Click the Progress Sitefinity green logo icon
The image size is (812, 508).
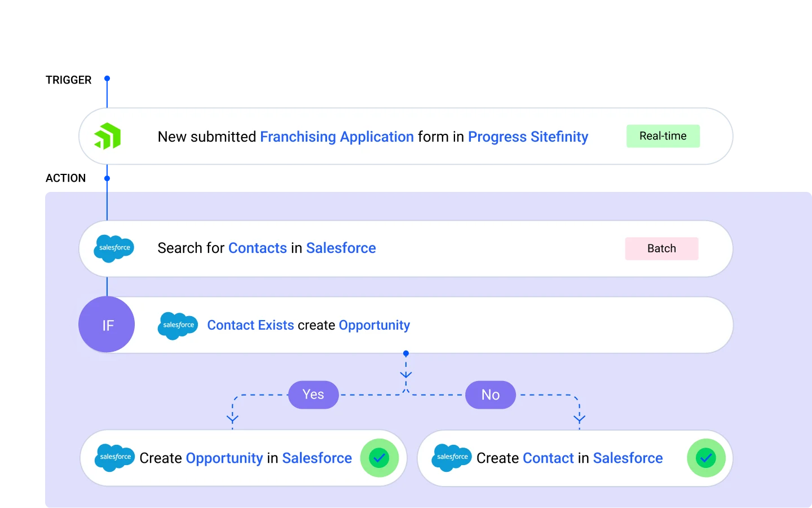coord(108,136)
